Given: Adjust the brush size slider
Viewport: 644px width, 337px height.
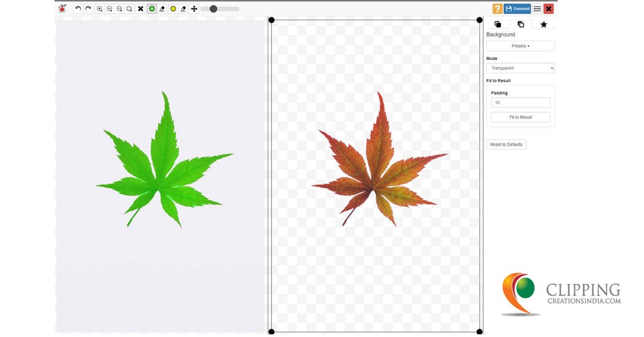Looking at the screenshot, I should point(214,9).
